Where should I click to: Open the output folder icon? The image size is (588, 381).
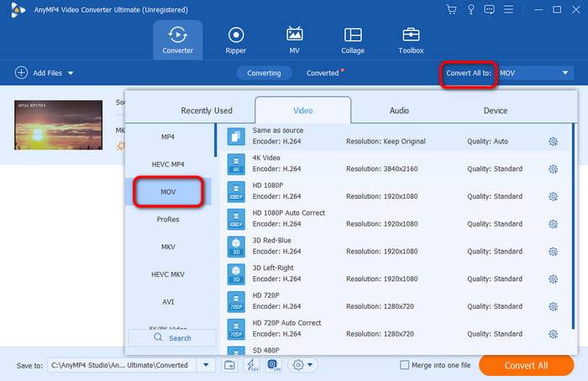click(229, 365)
